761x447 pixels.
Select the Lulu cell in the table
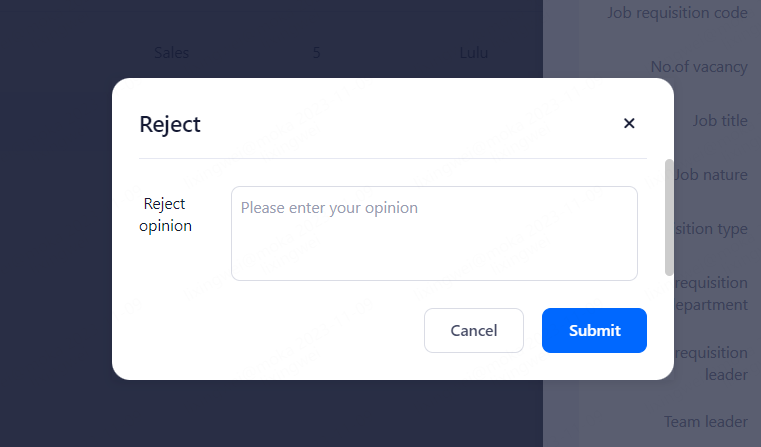coord(474,53)
